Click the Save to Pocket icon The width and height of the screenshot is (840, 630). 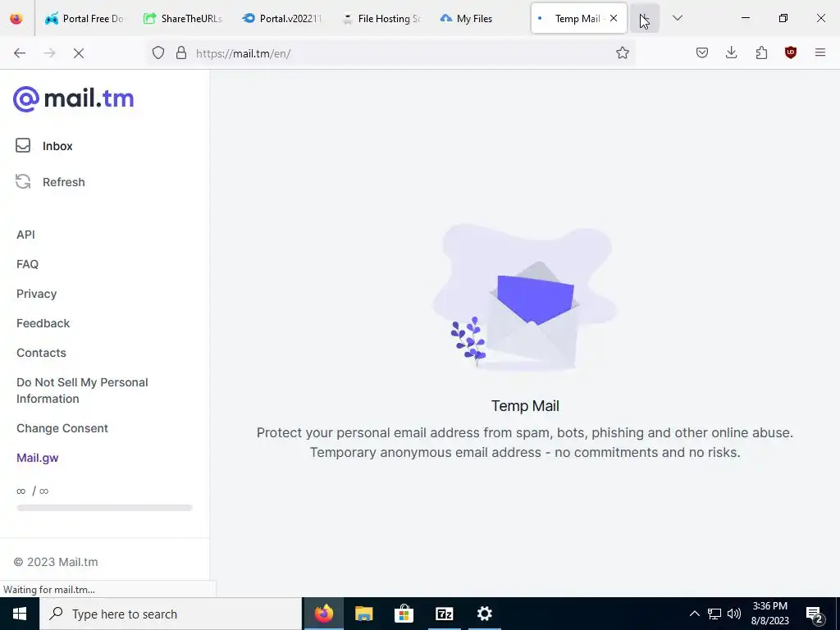pyautogui.click(x=702, y=52)
